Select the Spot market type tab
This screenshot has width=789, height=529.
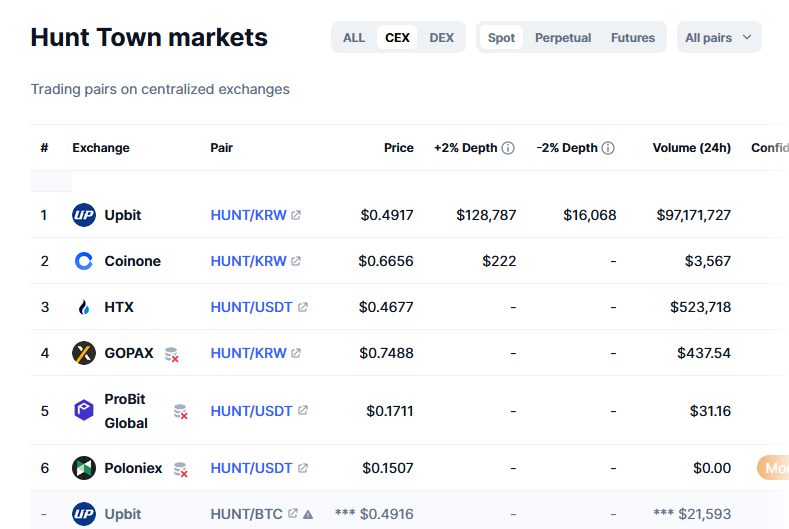click(x=501, y=38)
